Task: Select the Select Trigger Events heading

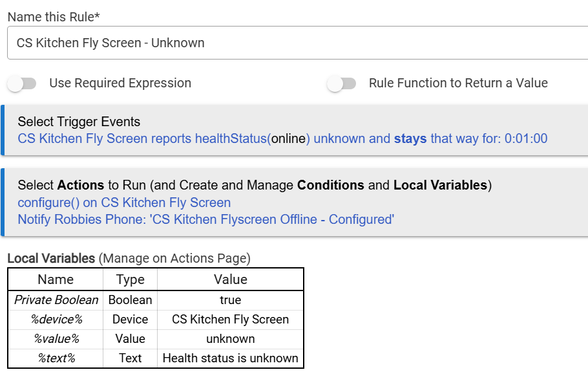Action: [79, 122]
